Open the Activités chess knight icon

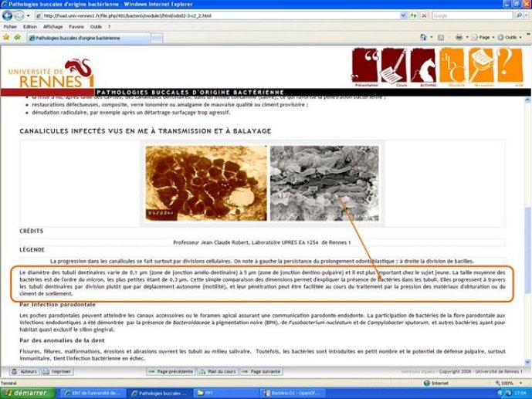point(423,66)
